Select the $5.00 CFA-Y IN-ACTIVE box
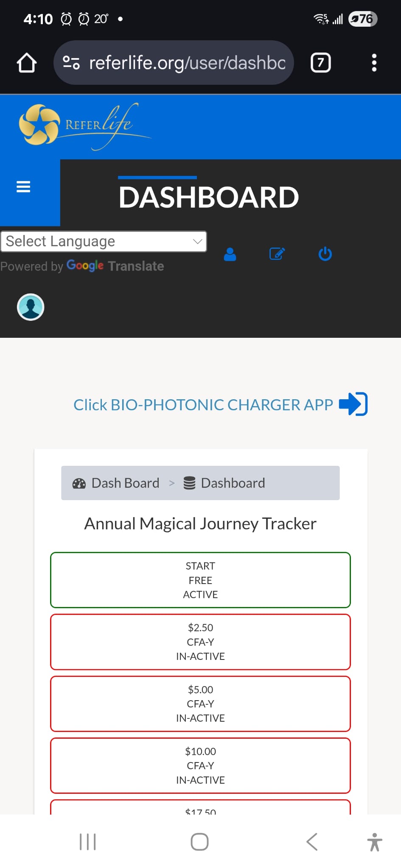The image size is (401, 868). (x=200, y=704)
